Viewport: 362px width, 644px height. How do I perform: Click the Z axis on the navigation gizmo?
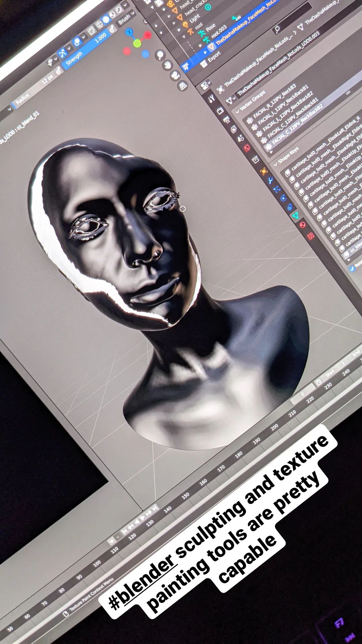(x=130, y=33)
